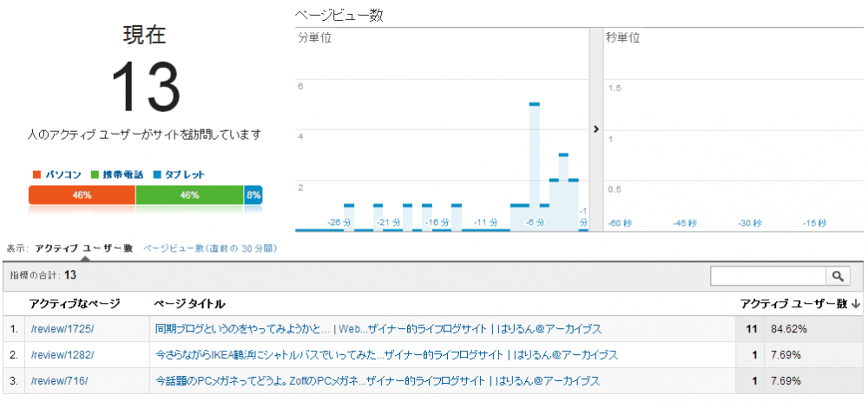Select the blue 8% tablet bar segment
The width and height of the screenshot is (868, 408).
pos(253,195)
